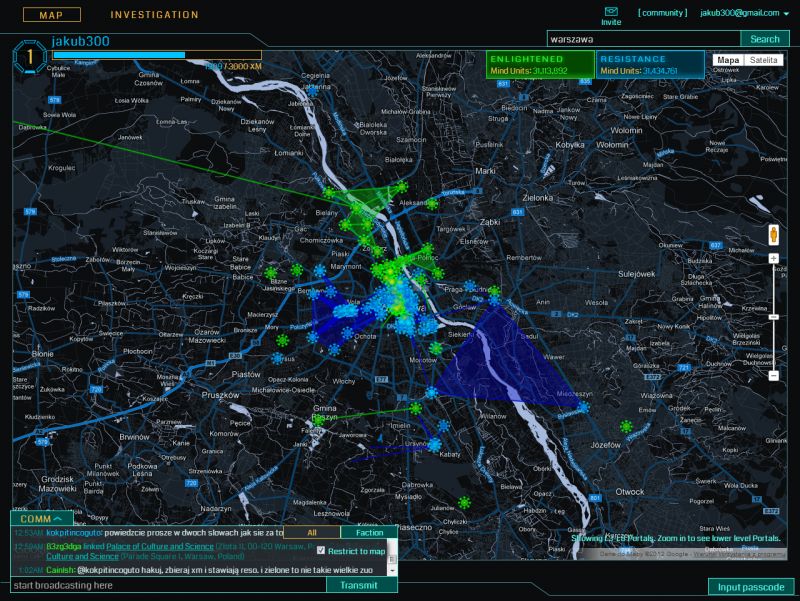The width and height of the screenshot is (800, 601).
Task: Focus the search field containing warszawa
Action: click(x=644, y=39)
